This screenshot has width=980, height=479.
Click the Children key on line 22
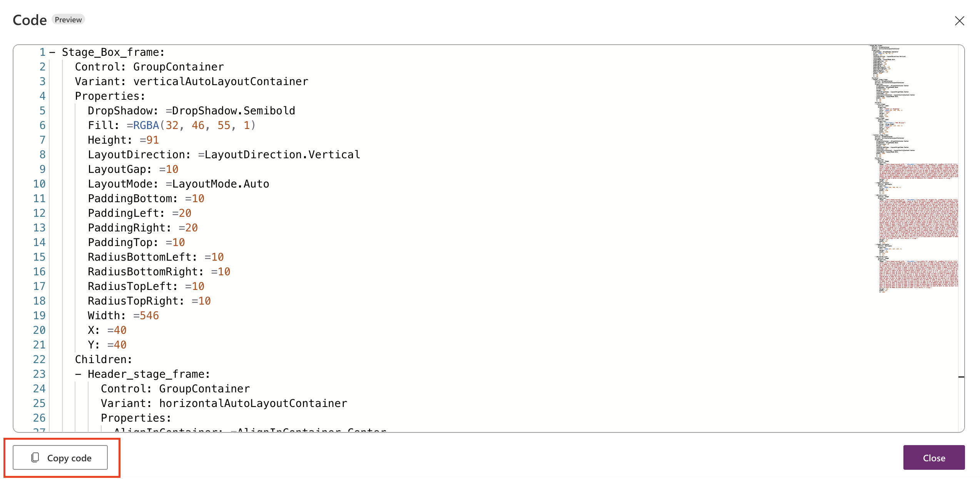[104, 359]
